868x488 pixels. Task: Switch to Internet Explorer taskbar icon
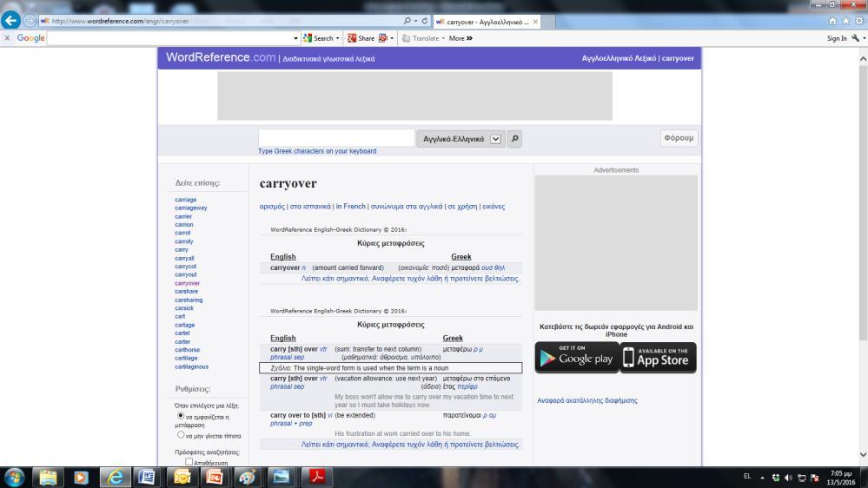tap(115, 477)
